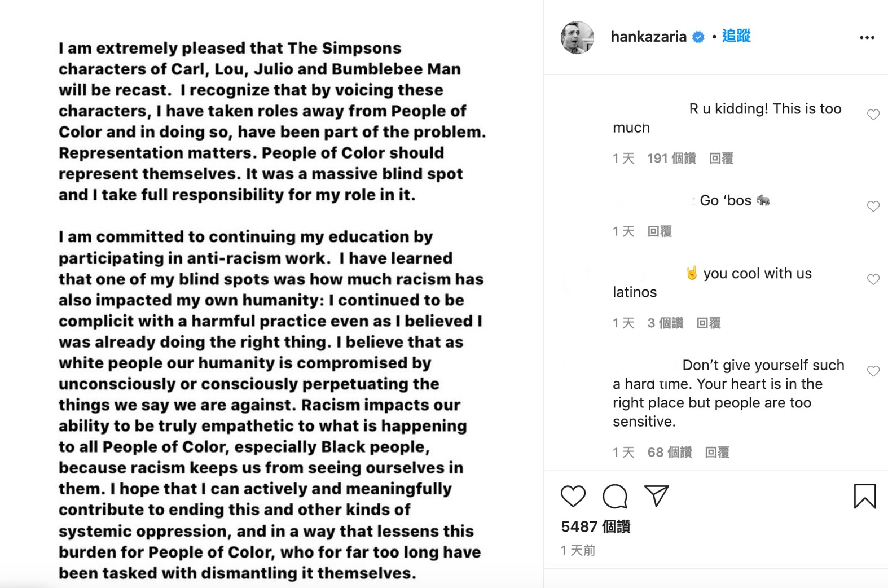Like the post with the heart icon
Screen dimensions: 888x588
pos(573,496)
